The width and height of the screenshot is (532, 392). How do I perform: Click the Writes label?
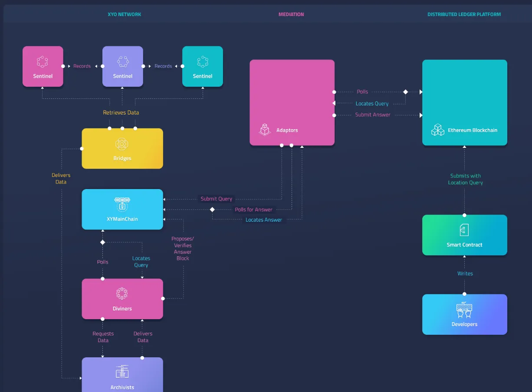point(465,274)
